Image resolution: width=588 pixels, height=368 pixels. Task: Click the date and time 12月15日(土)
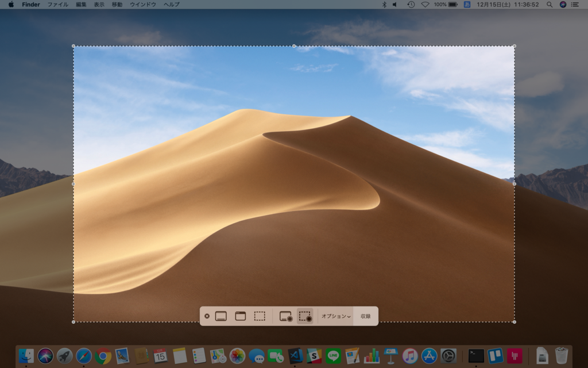click(x=493, y=5)
